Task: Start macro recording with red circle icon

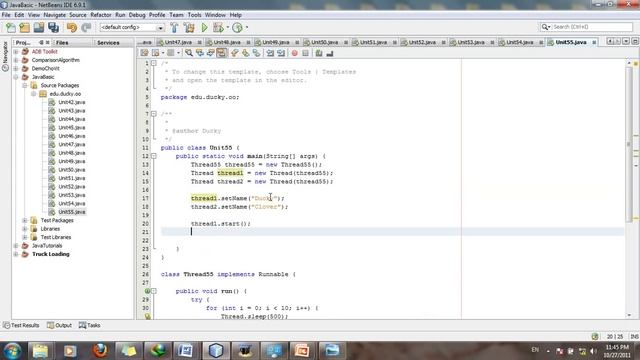Action: click(294, 53)
